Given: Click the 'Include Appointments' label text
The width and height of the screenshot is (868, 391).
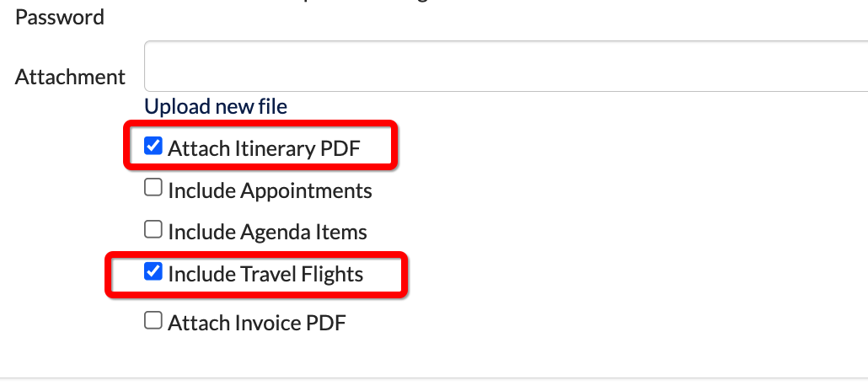Looking at the screenshot, I should click(271, 190).
